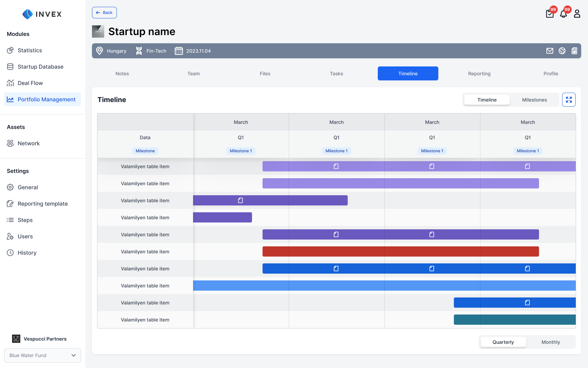588x368 pixels.
Task: Open notifications bell icon
Action: [x=563, y=14]
